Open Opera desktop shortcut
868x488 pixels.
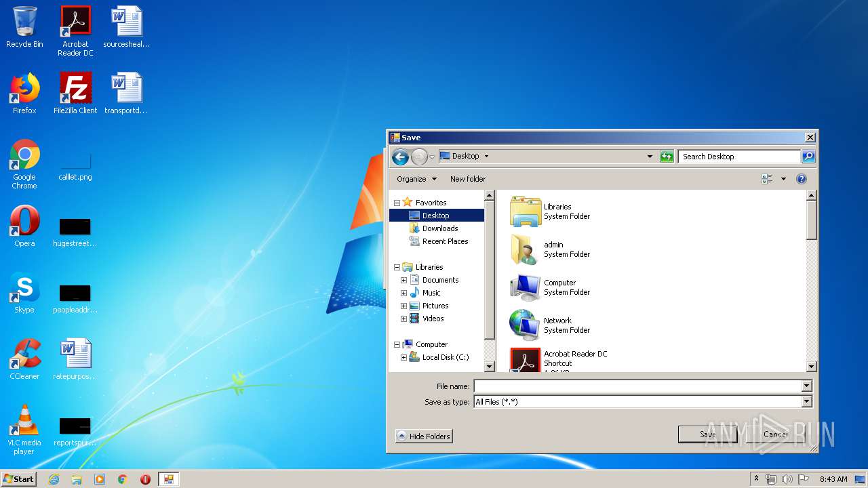pos(24,226)
